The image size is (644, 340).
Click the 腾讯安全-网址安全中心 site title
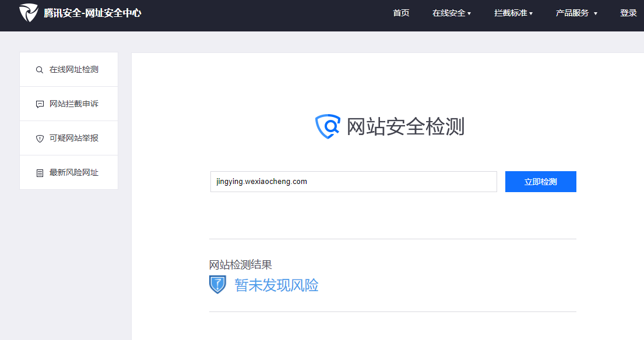93,13
